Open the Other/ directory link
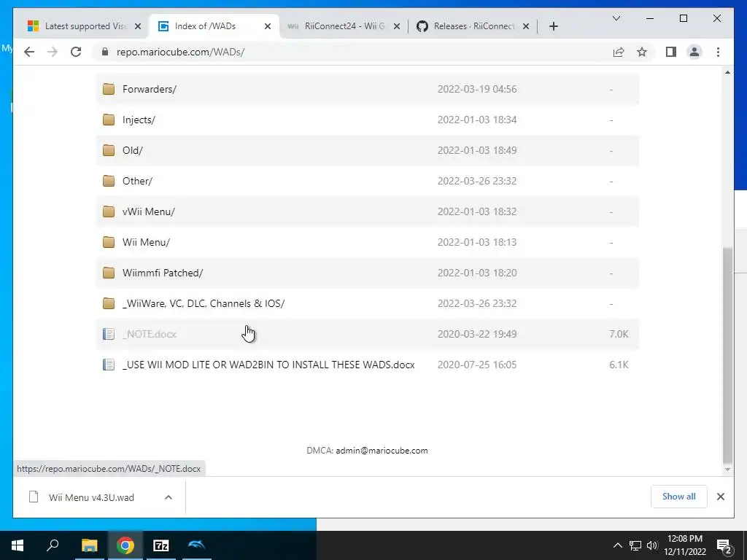Image resolution: width=747 pixels, height=560 pixels. (x=137, y=181)
